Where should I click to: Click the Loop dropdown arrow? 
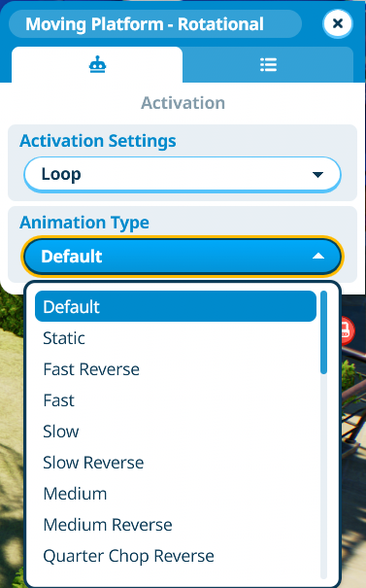coord(317,175)
